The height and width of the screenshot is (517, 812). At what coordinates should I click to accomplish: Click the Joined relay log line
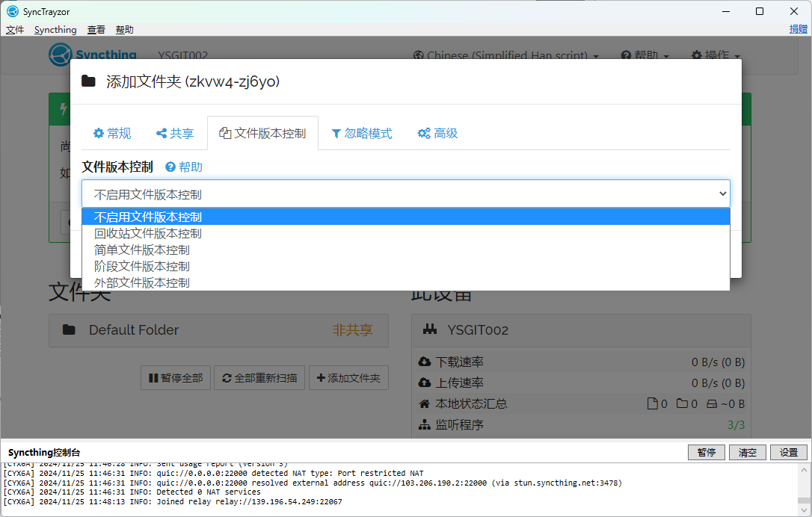click(173, 501)
